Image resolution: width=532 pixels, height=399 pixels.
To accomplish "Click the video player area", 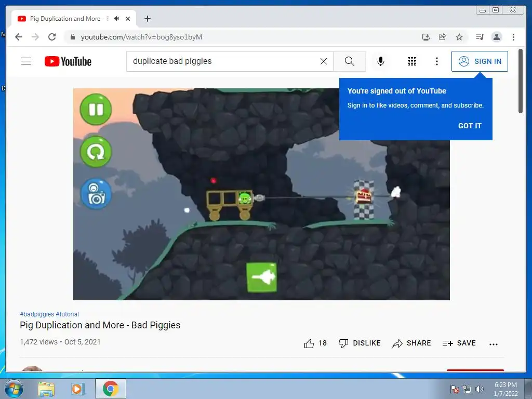I will (x=261, y=194).
